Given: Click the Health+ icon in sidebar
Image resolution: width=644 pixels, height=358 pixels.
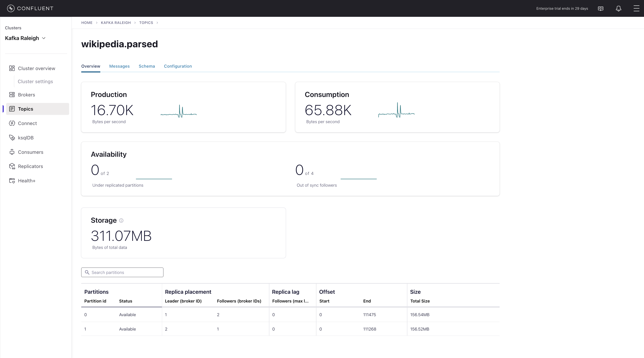Looking at the screenshot, I should (12, 181).
